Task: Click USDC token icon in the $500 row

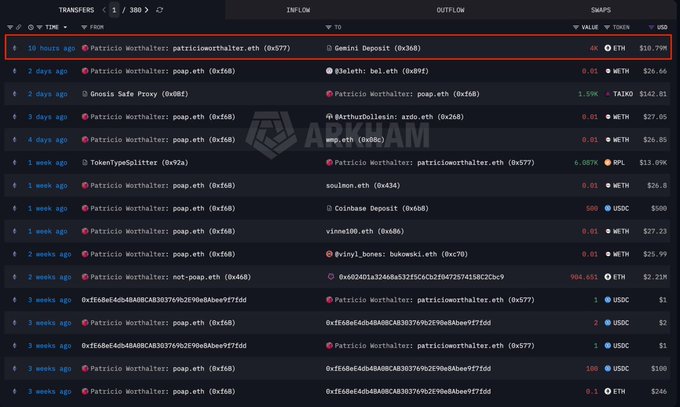Action: point(608,208)
